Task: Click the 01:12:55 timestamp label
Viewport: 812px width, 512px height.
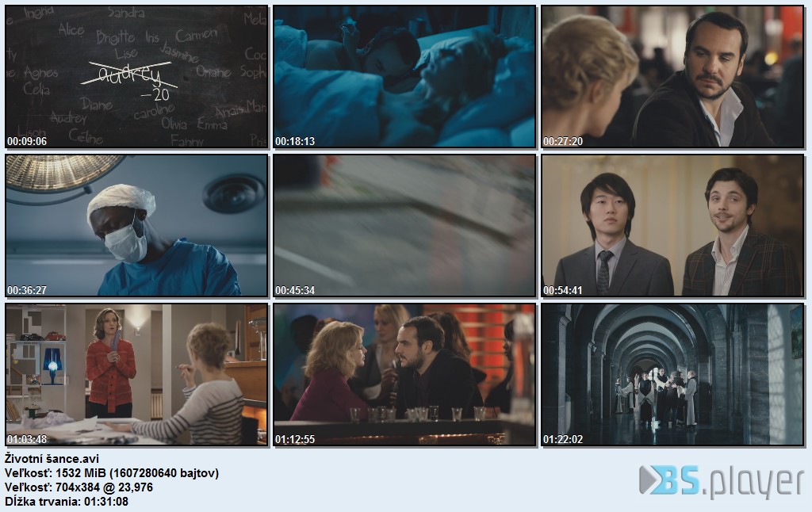Action: point(295,440)
